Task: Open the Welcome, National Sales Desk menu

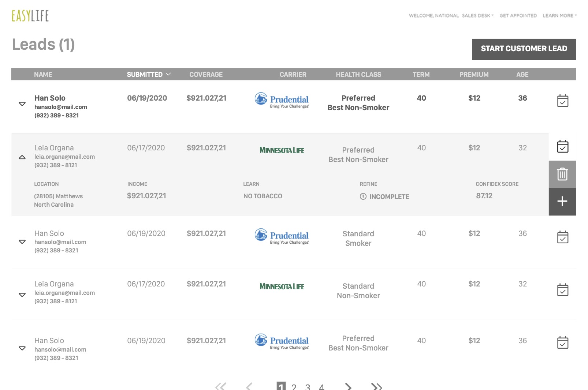Action: pos(451,16)
